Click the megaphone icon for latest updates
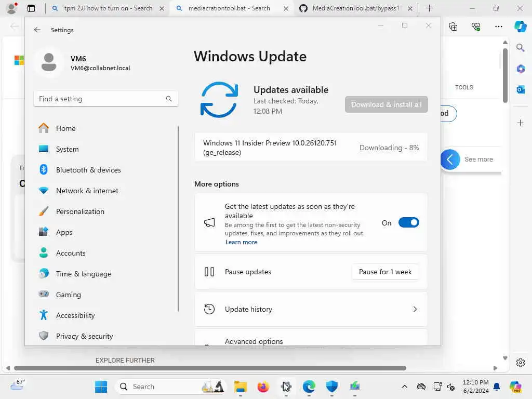 (x=209, y=222)
